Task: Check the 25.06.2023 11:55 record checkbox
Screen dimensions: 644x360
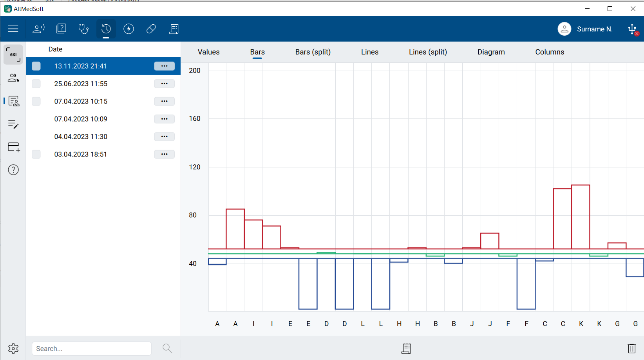Action: pos(36,84)
